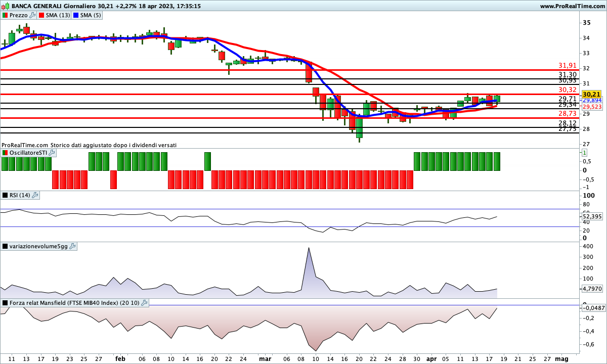Screen dimensions: 607x364
Task: Click the blue SMA (5) color swatch
Action: click(x=77, y=15)
